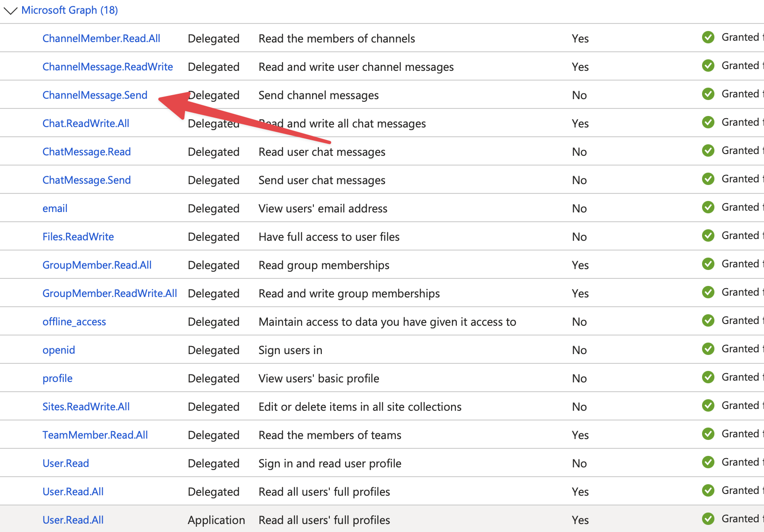Click the granted icon in GroupMember.ReadWrite.All row
Screen dimensions: 764x532
[x=708, y=292]
